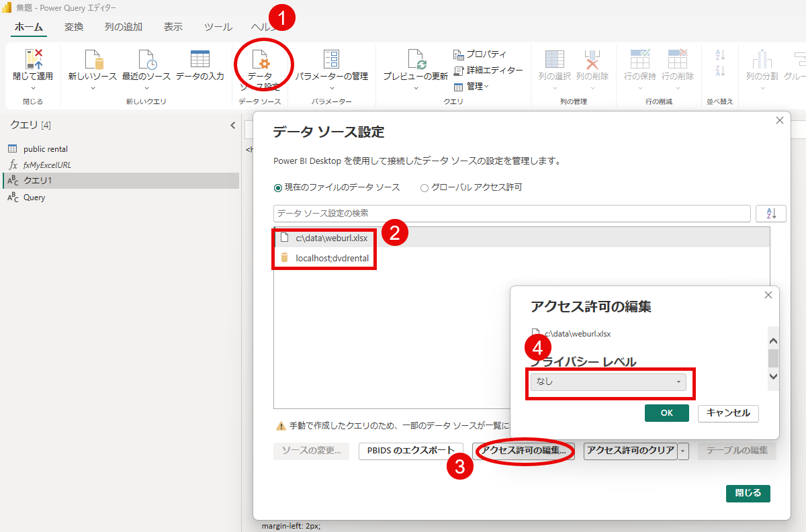Click Manage Parameters (パラメーターの管理) icon
The width and height of the screenshot is (806, 532).
(x=331, y=59)
